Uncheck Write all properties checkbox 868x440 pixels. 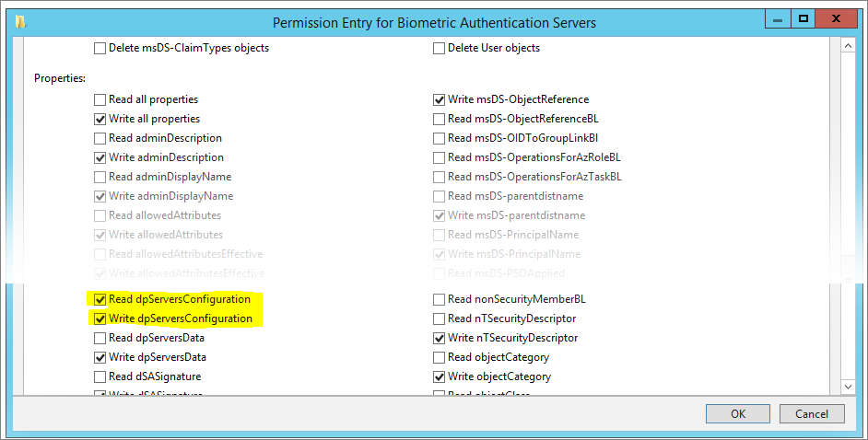pos(100,119)
